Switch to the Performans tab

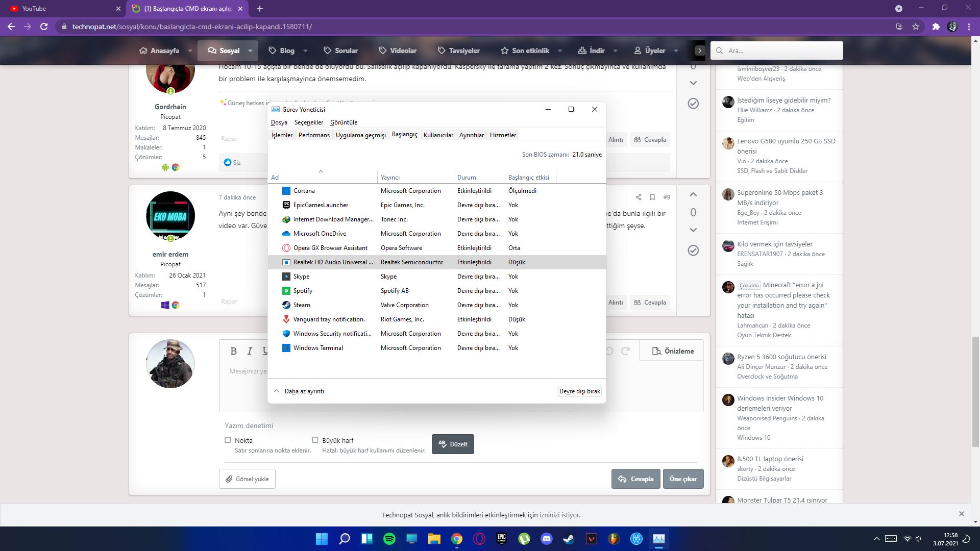tap(314, 135)
